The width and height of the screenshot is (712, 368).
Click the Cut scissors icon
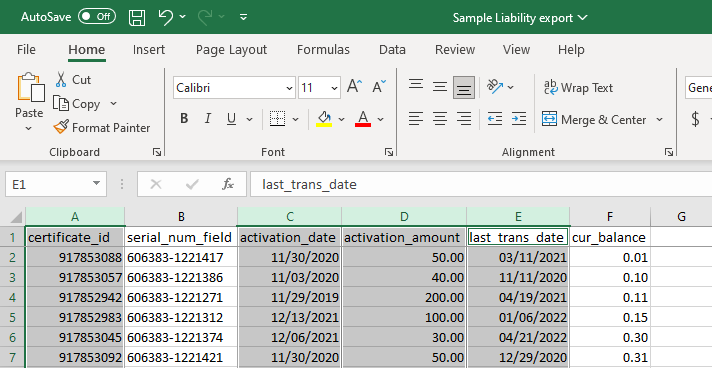(x=61, y=80)
